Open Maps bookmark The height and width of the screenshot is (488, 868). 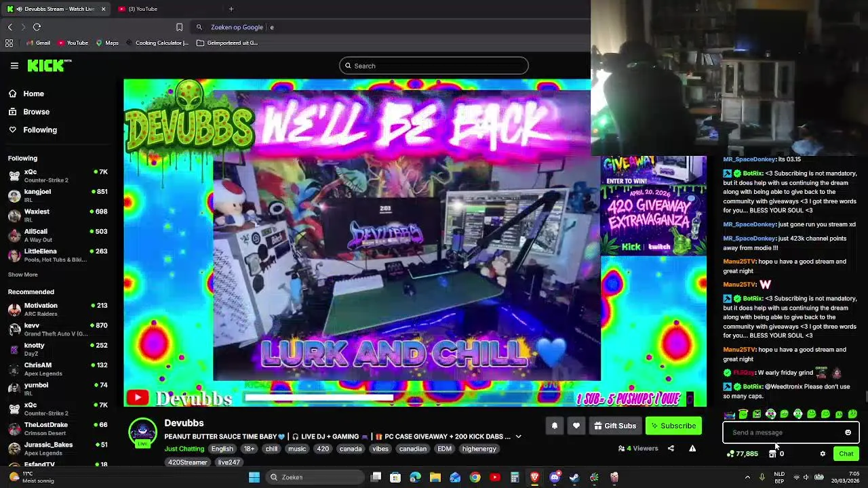(x=107, y=43)
